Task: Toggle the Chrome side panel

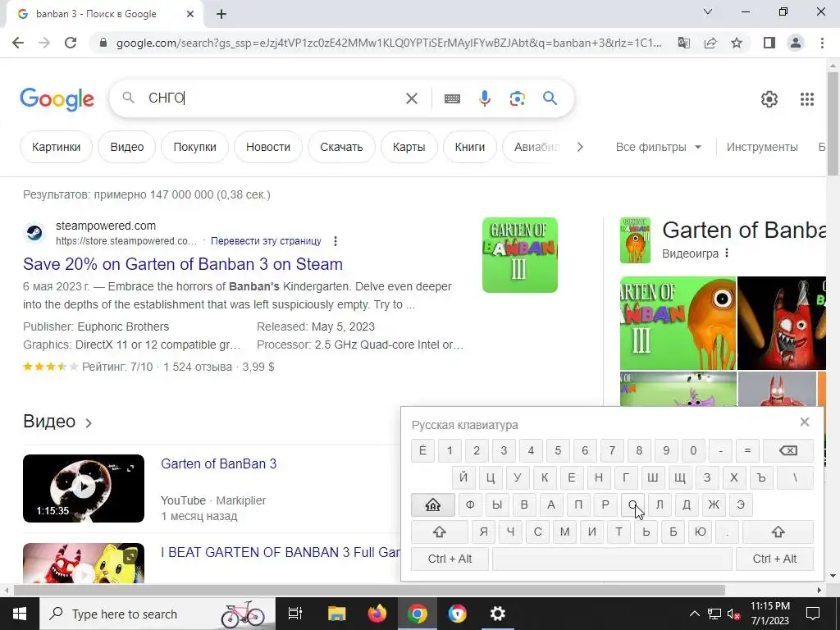Action: (x=769, y=43)
